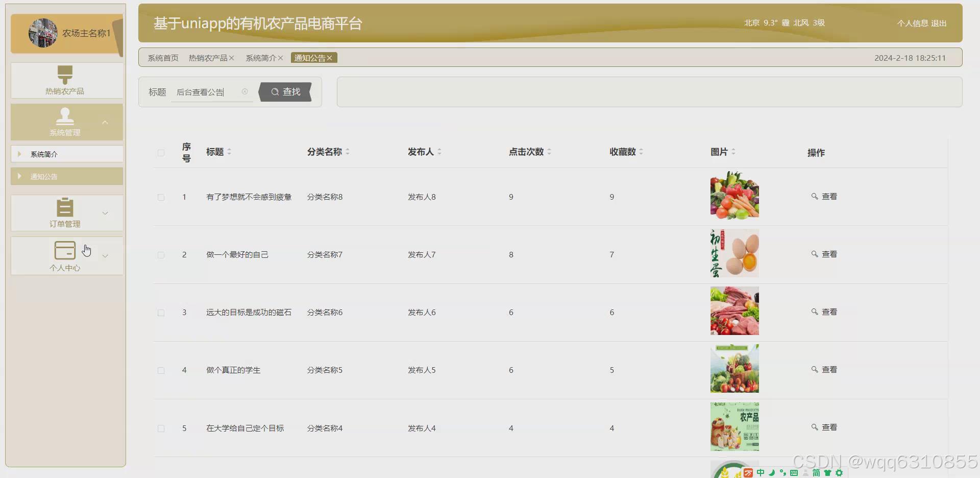Select the 热销农产品 sidebar icon
This screenshot has height=478, width=980.
(65, 75)
